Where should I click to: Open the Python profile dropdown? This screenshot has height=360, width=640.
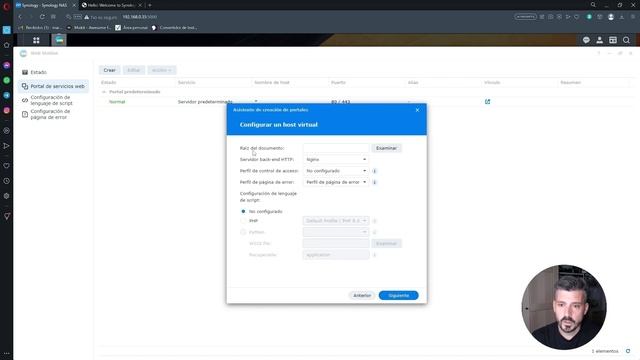coord(336,232)
